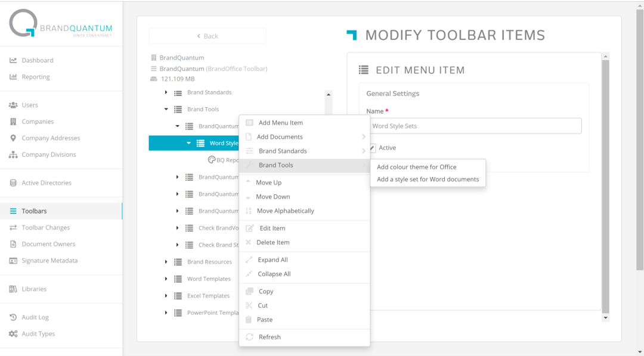Click the Users group icon
644x356 pixels.
[13, 105]
